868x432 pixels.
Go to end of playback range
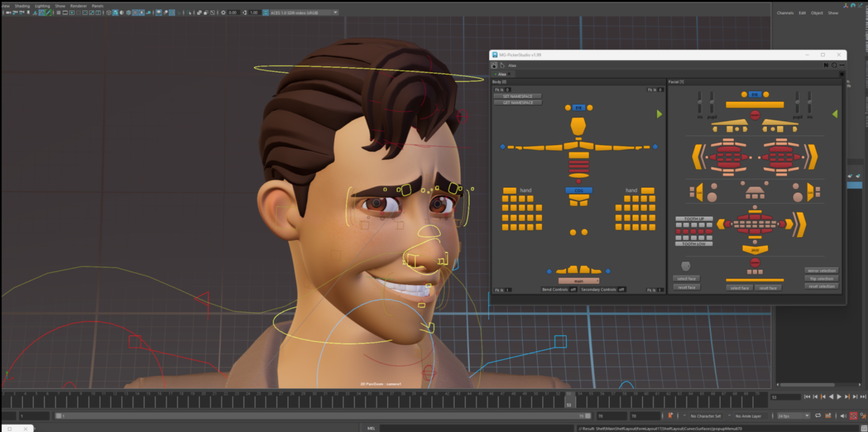coord(863,397)
